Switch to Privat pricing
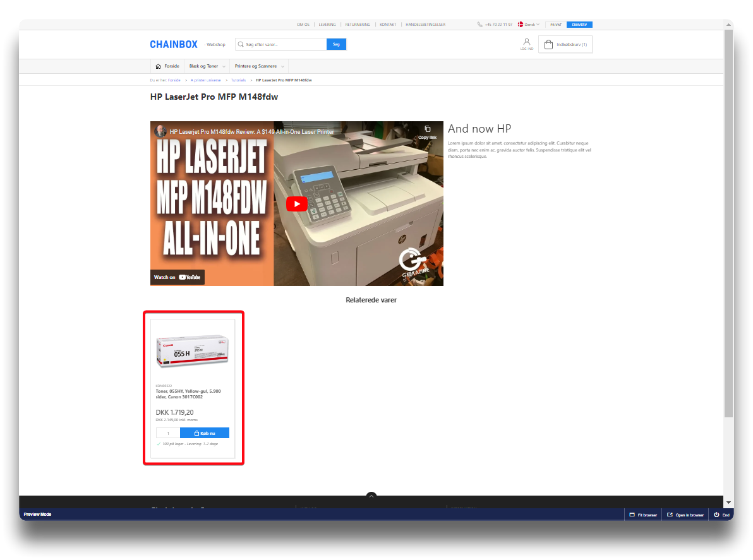 pos(556,25)
